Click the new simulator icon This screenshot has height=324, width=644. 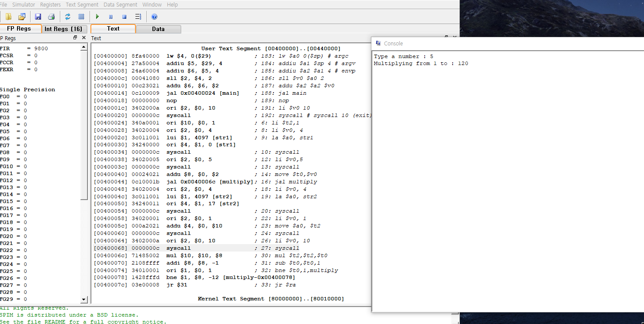click(7, 17)
